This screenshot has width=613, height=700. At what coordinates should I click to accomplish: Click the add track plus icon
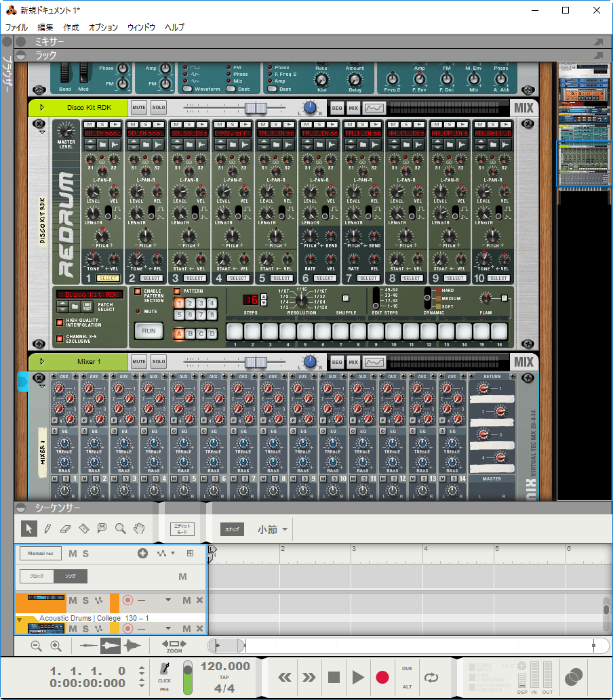[x=142, y=554]
